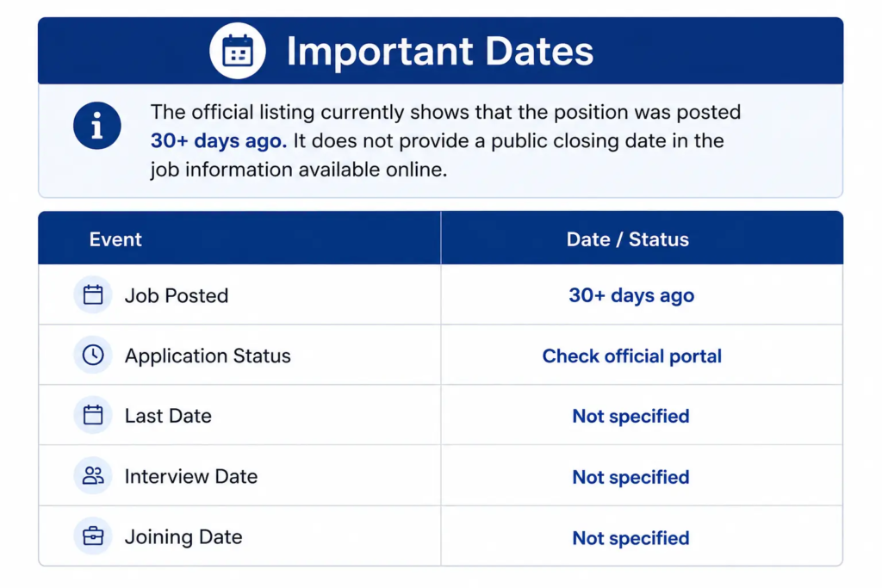Click Not specified in the Interview Date row

[x=630, y=477]
